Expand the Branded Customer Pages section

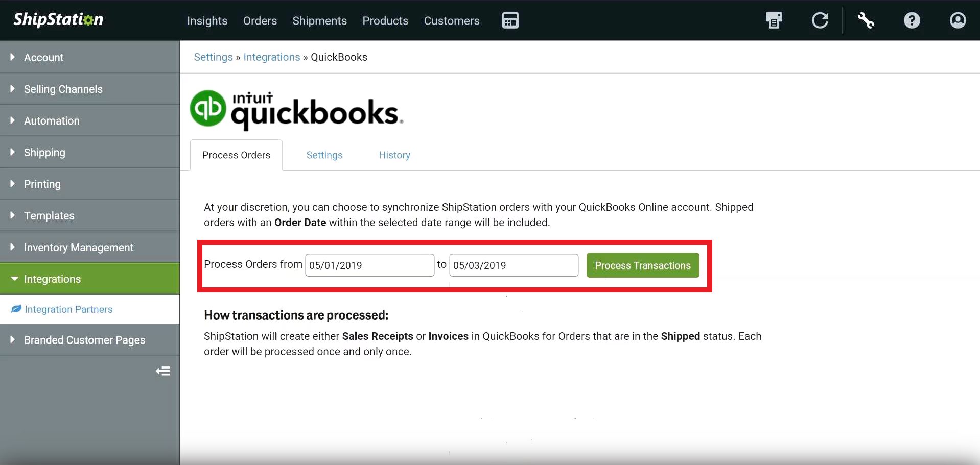coord(90,340)
